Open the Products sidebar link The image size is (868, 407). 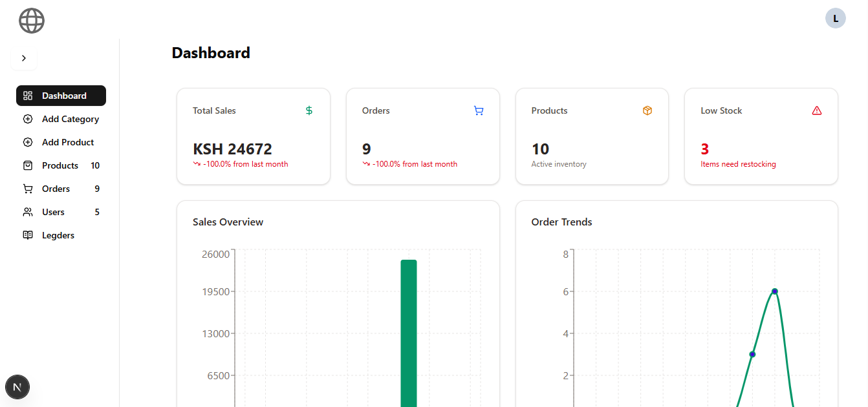(x=61, y=165)
